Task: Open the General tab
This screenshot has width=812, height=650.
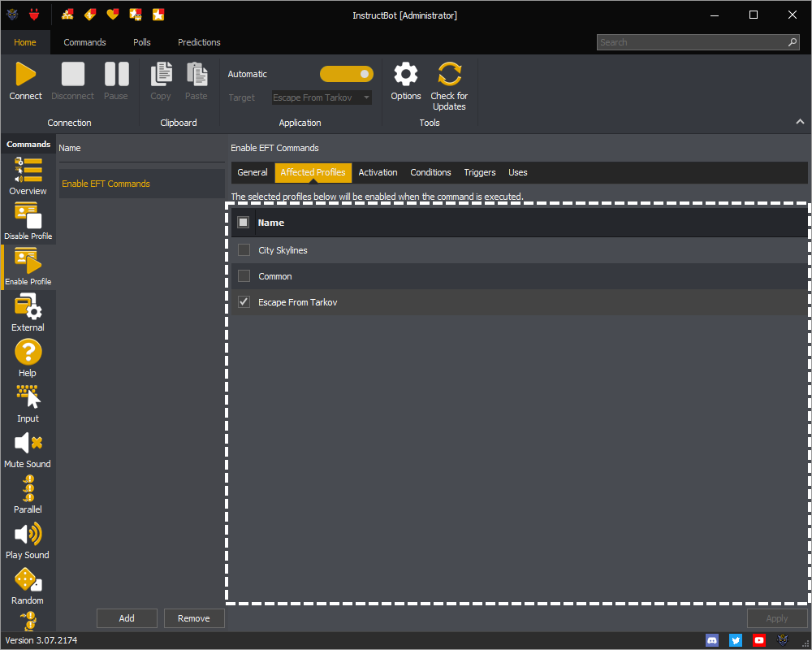Action: 253,172
